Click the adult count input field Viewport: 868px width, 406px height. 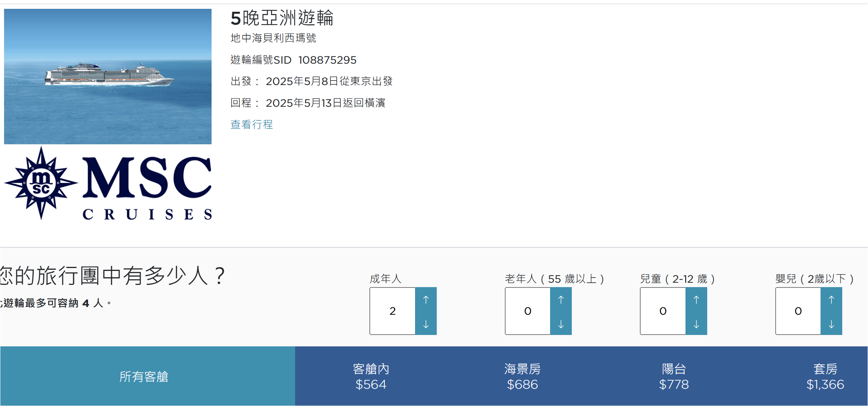pos(392,311)
